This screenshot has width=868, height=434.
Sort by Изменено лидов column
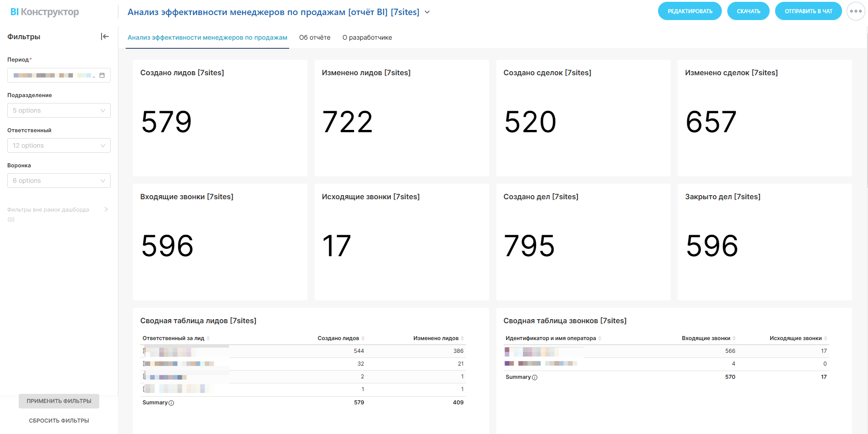(462, 338)
